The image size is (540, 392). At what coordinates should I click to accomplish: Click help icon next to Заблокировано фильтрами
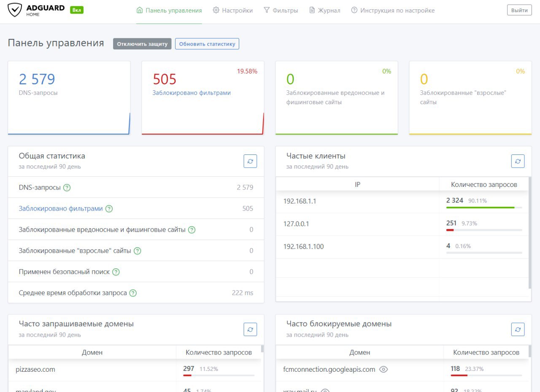coord(109,209)
